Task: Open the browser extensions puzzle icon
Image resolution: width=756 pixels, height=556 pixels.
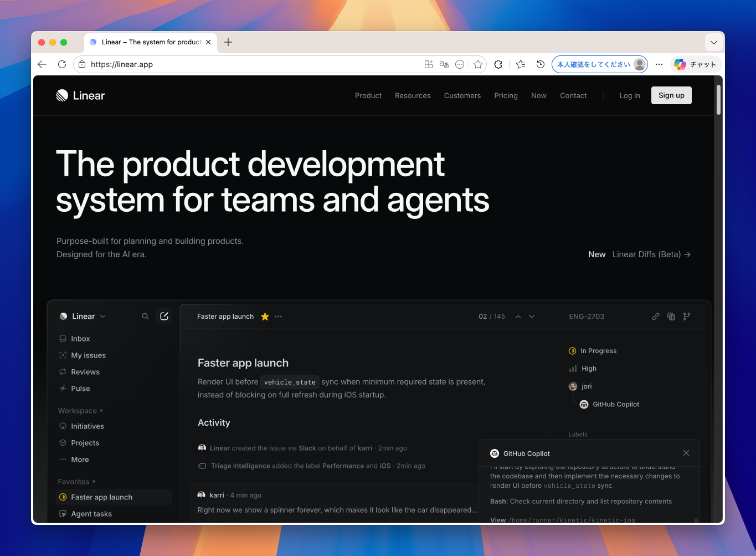Action: (498, 64)
